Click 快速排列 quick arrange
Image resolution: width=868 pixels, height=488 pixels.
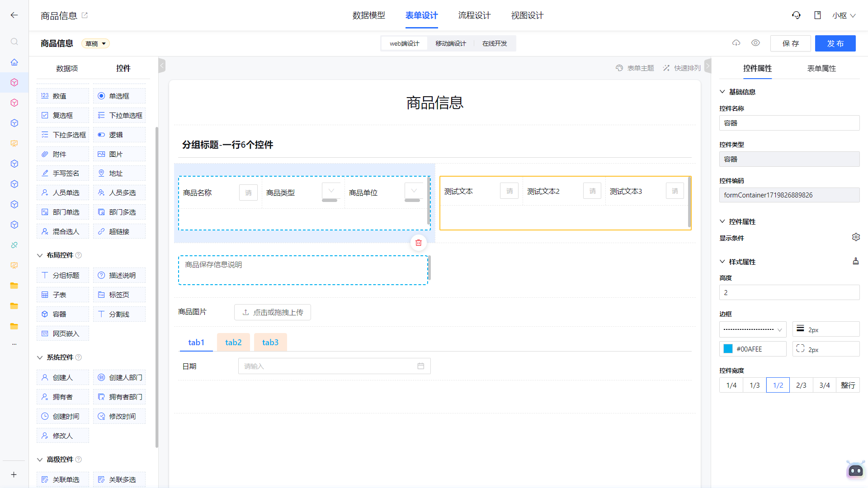coord(682,68)
